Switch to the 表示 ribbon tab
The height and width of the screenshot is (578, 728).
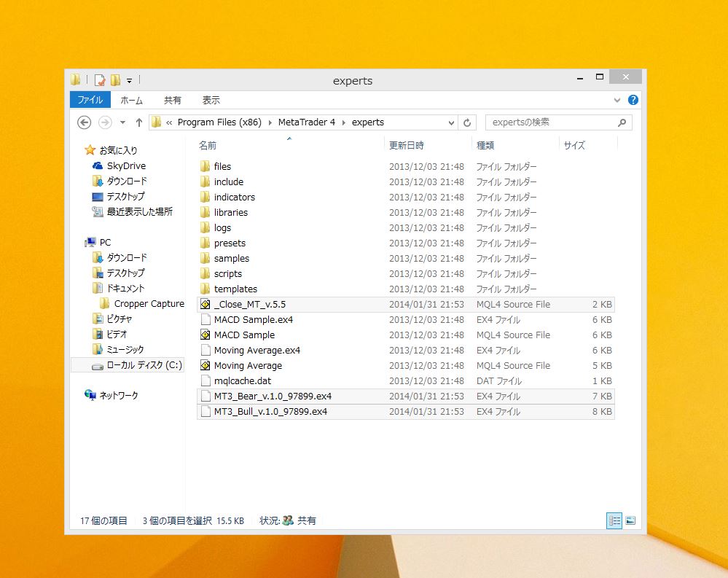click(211, 100)
